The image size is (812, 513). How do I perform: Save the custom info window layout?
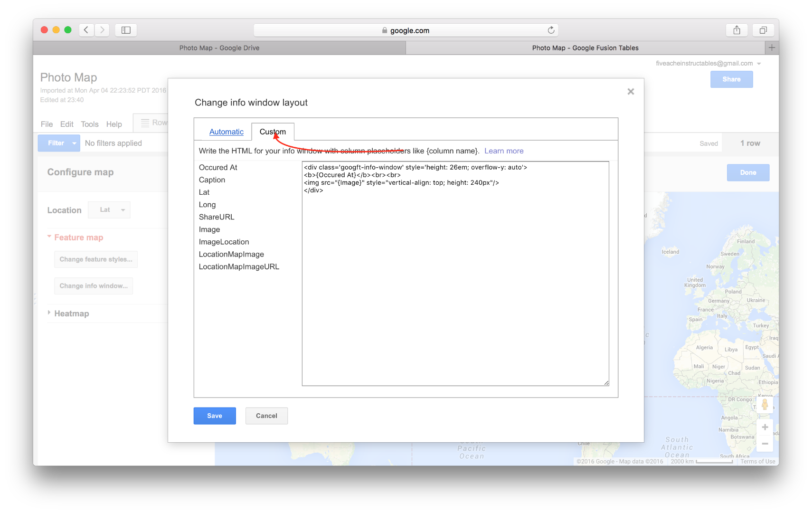(214, 416)
